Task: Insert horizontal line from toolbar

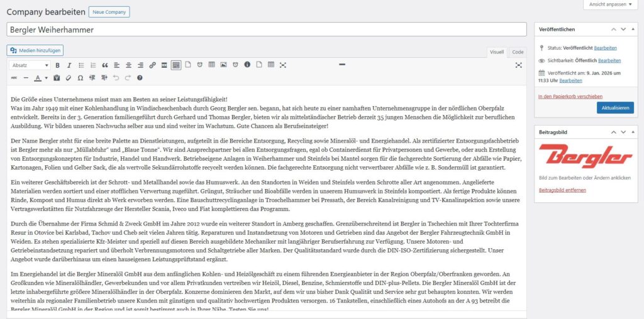Action: pyautogui.click(x=26, y=78)
